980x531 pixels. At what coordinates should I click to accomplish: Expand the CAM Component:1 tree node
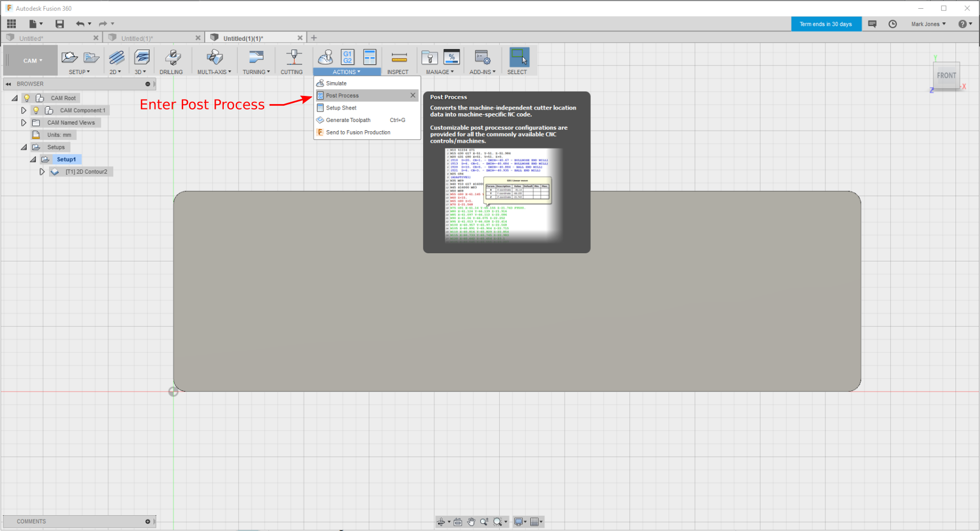pyautogui.click(x=23, y=110)
